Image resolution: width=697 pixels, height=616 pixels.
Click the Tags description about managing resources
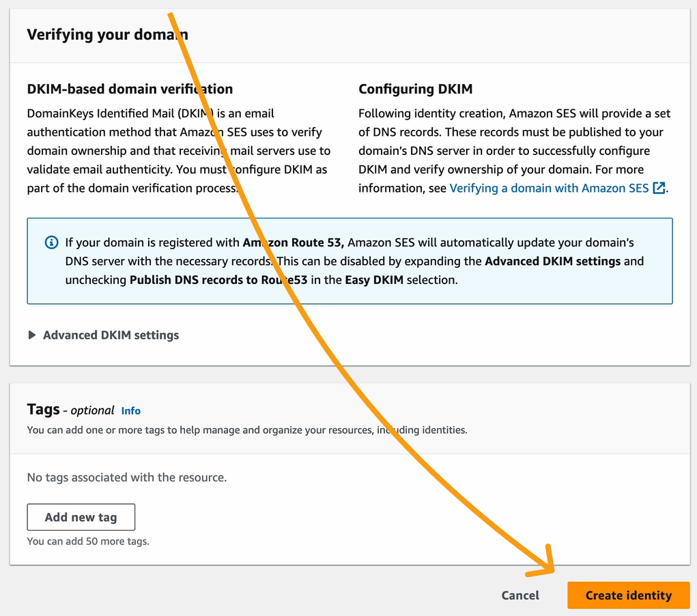[x=247, y=430]
